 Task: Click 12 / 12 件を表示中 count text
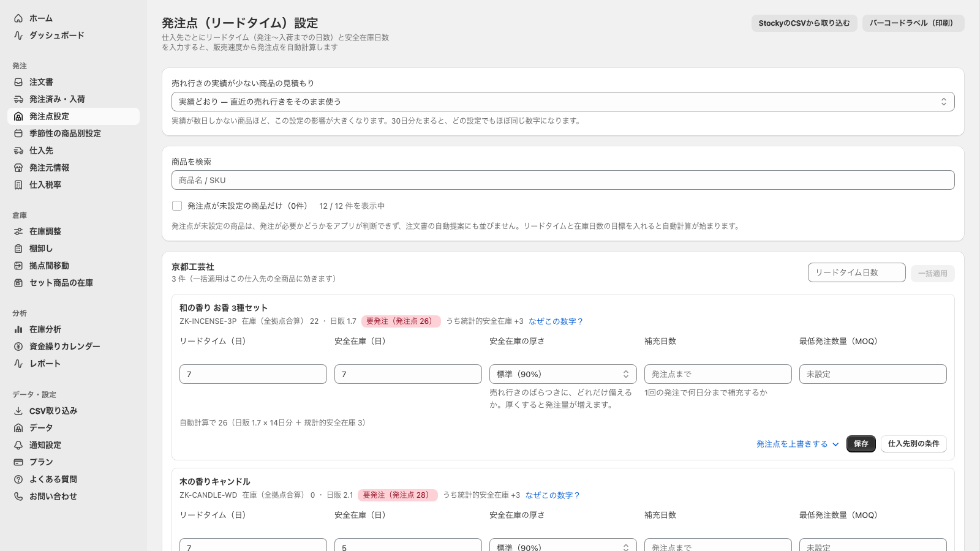pos(352,206)
